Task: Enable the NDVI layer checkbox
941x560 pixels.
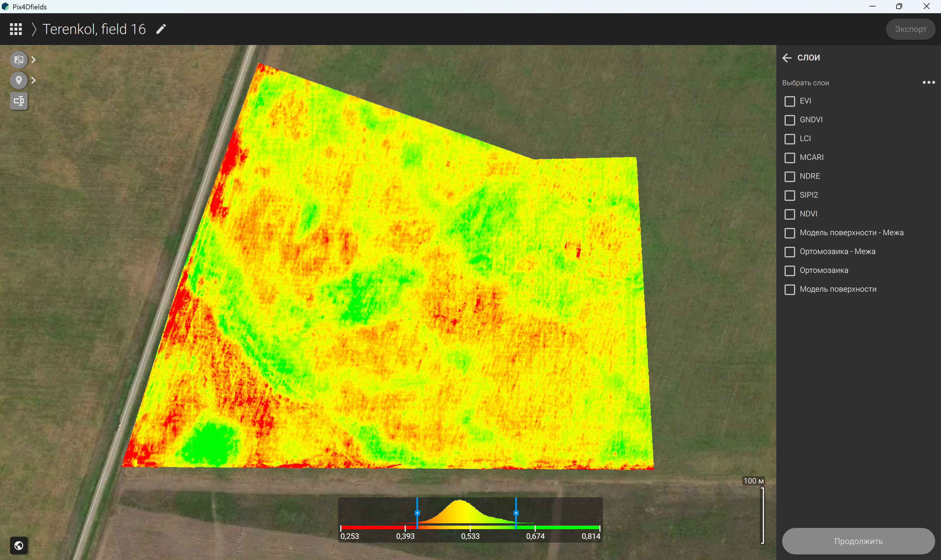Action: pyautogui.click(x=790, y=214)
